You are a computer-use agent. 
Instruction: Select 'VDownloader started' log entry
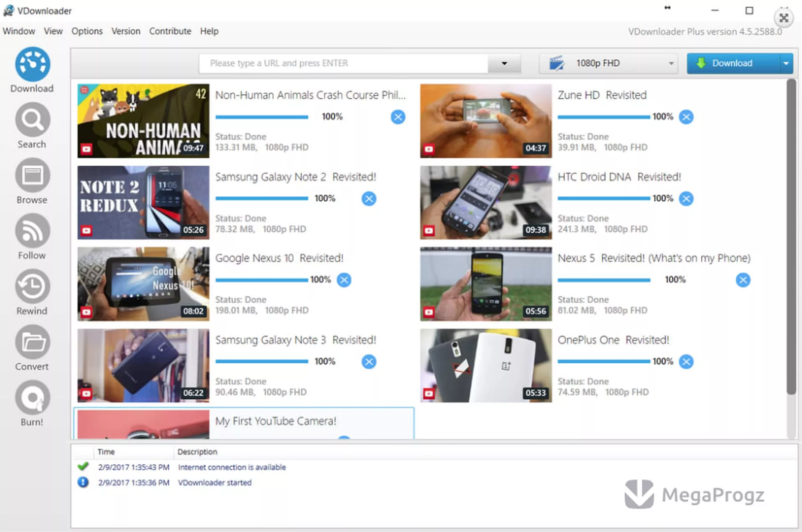pyautogui.click(x=215, y=483)
